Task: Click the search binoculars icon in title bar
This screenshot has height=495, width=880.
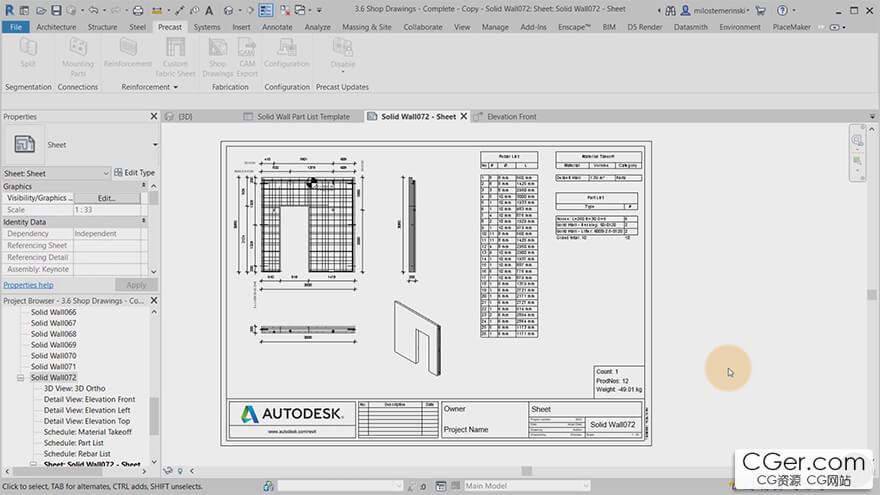Action: click(x=671, y=10)
